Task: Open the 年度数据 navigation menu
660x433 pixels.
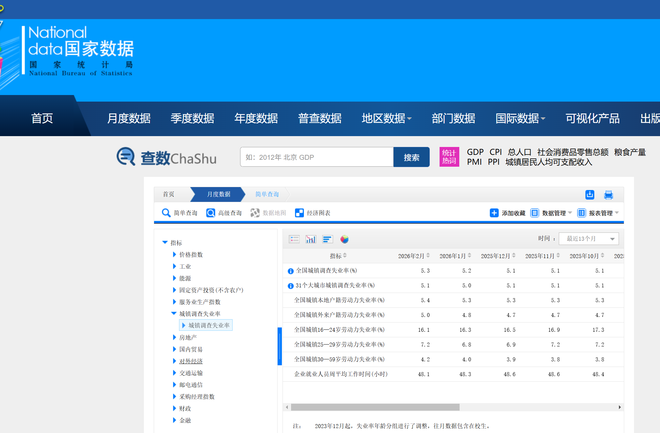Action: [x=256, y=118]
